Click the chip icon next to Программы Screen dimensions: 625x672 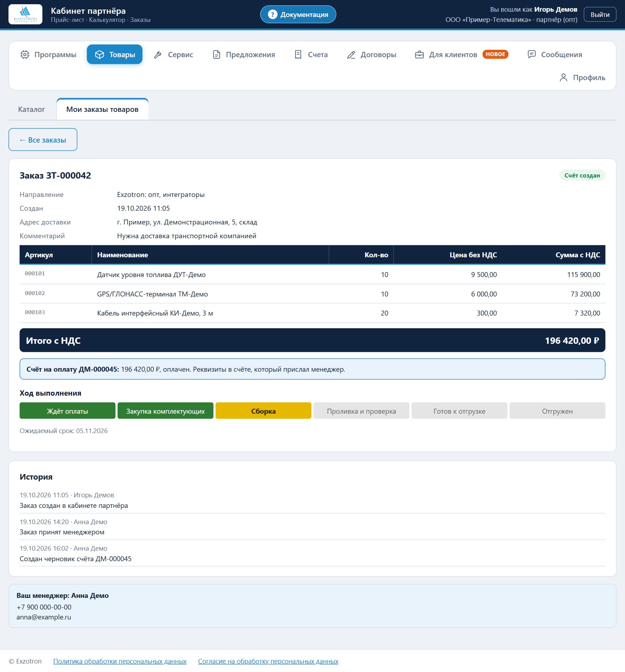point(25,55)
